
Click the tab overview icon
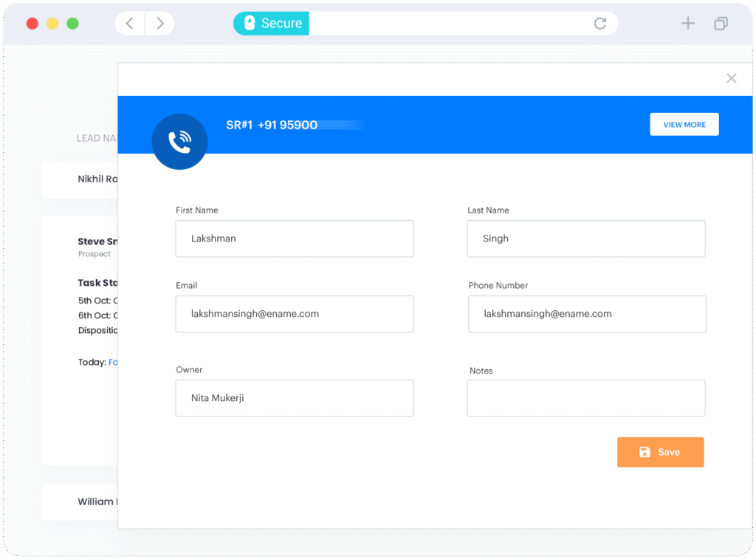point(721,23)
